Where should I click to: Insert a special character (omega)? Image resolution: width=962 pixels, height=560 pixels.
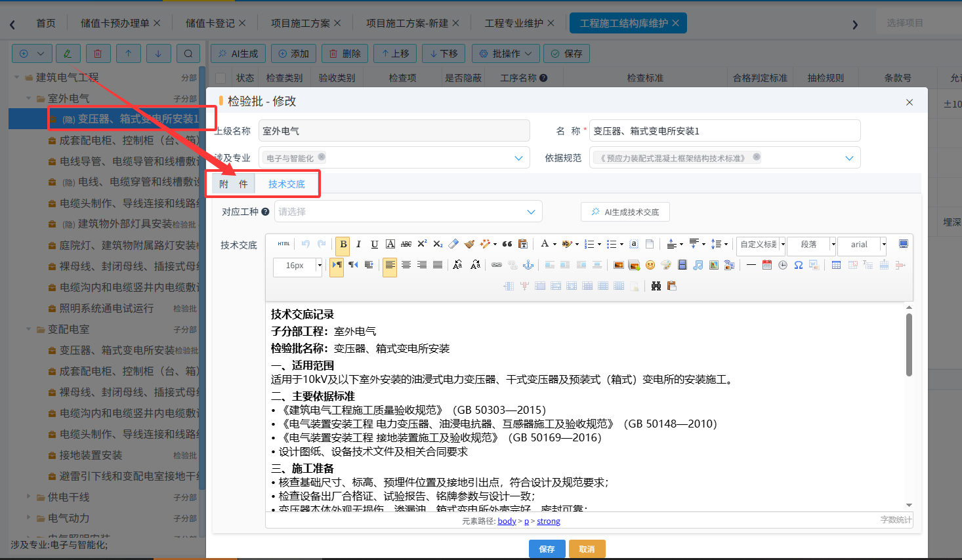pyautogui.click(x=799, y=265)
